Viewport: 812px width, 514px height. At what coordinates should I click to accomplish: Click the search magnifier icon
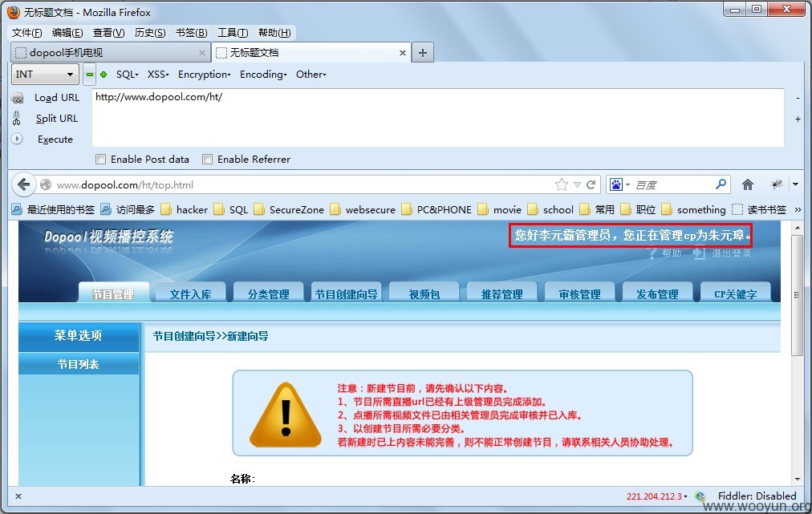coord(721,184)
